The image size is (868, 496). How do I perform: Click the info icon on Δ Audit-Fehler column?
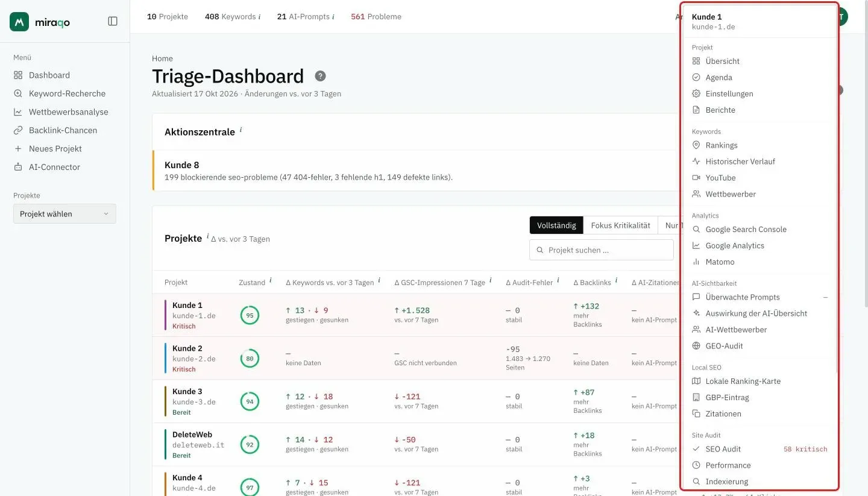(558, 280)
